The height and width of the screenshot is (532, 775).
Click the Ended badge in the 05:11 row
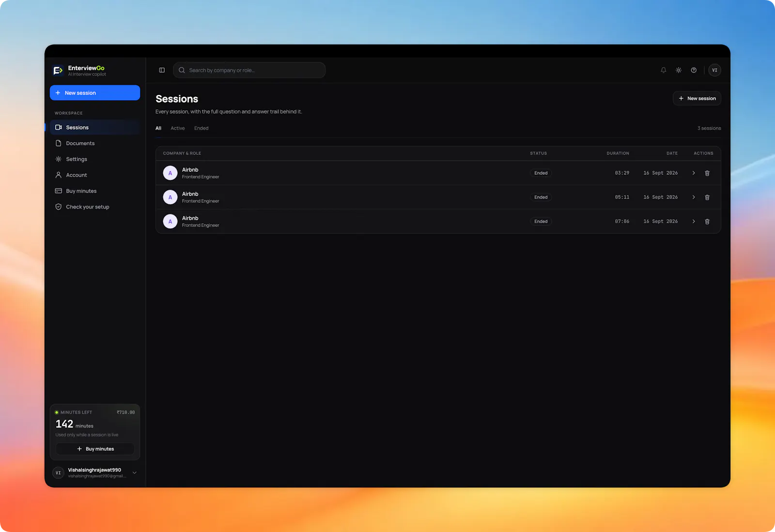[541, 197]
